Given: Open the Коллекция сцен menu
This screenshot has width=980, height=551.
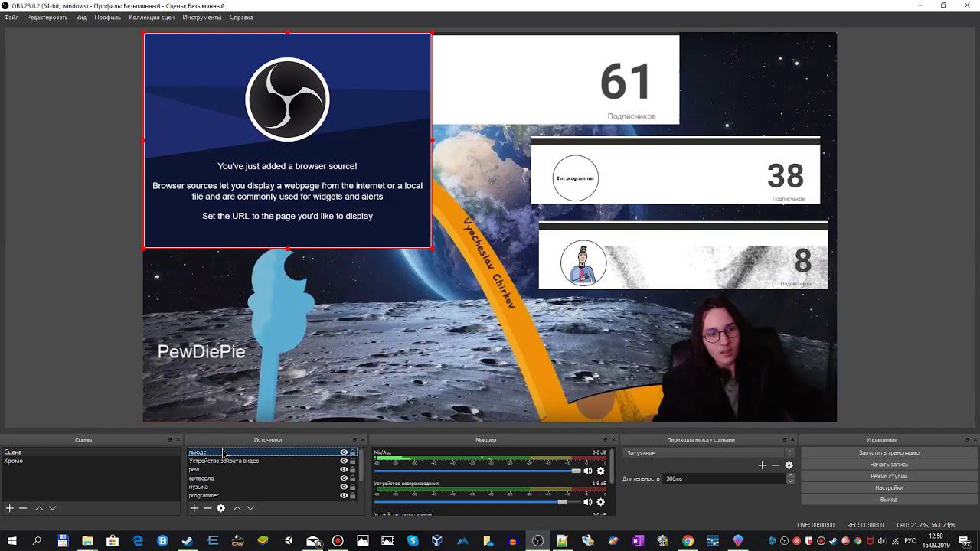Looking at the screenshot, I should point(152,18).
